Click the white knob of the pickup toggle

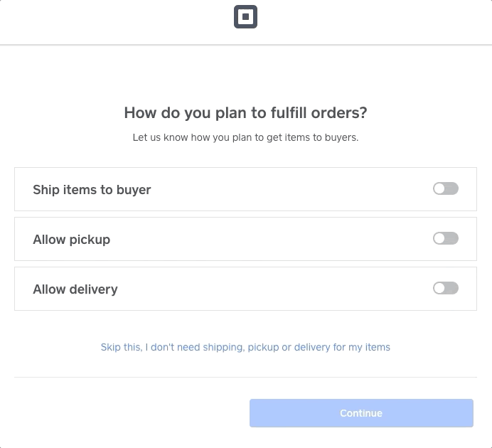(439, 238)
